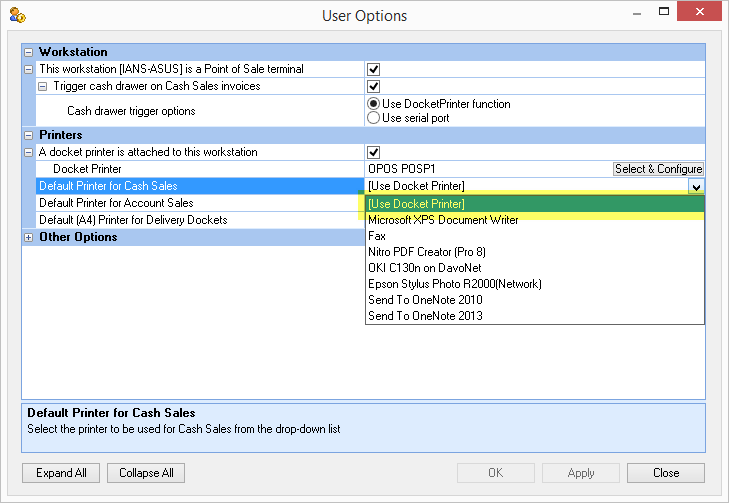Close the Cash Sales printer dropdown arrow
This screenshot has height=503, width=729.
click(x=694, y=186)
